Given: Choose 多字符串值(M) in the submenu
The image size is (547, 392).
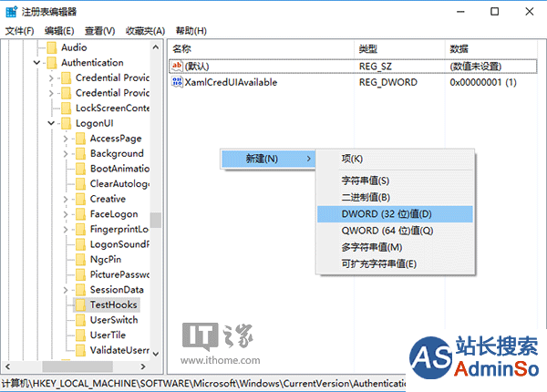Looking at the screenshot, I should (395, 247).
